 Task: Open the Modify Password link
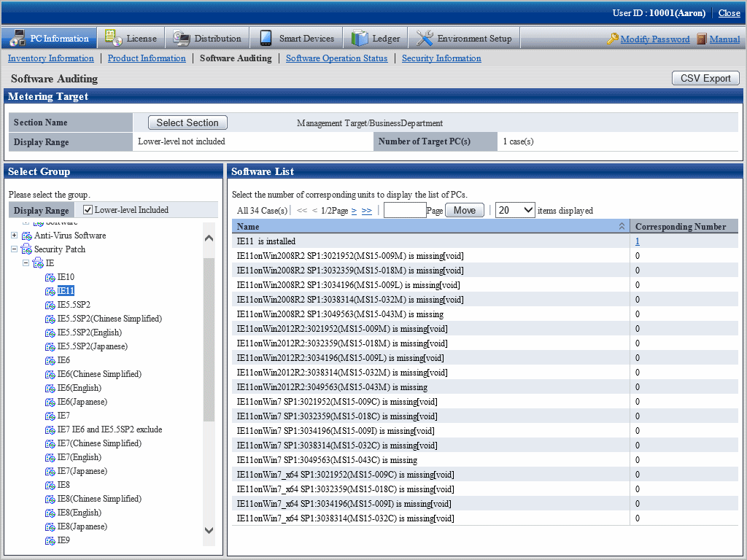point(655,39)
